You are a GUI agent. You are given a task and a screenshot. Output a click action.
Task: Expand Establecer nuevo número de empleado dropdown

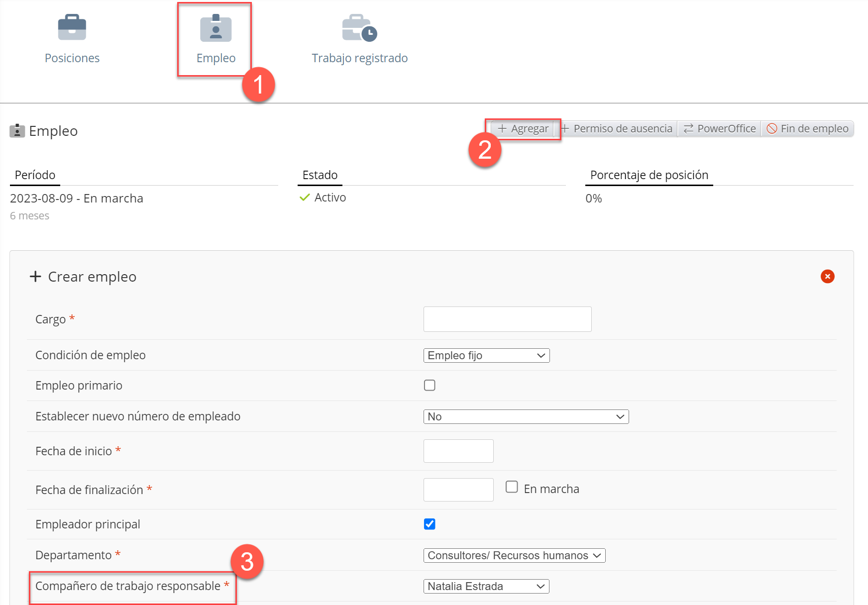(526, 417)
